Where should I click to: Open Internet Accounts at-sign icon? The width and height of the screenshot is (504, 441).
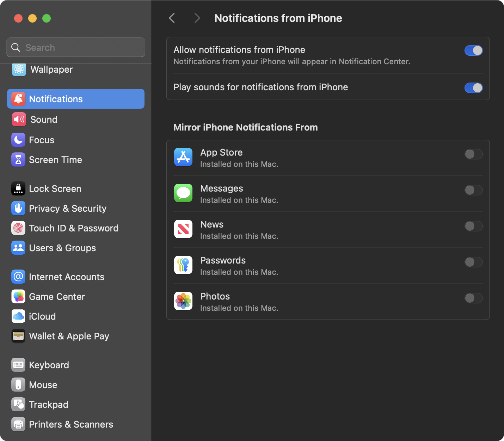(x=18, y=277)
